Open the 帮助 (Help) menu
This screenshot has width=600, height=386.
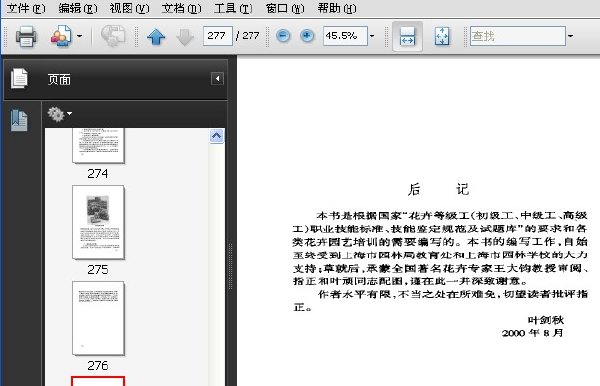pos(337,8)
